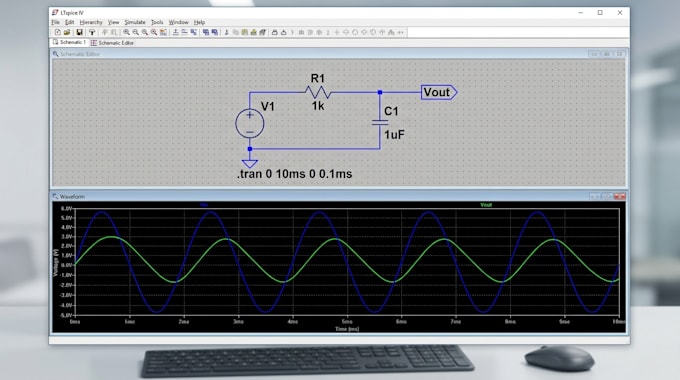
Task: Click the Open file folder icon
Action: (67, 32)
